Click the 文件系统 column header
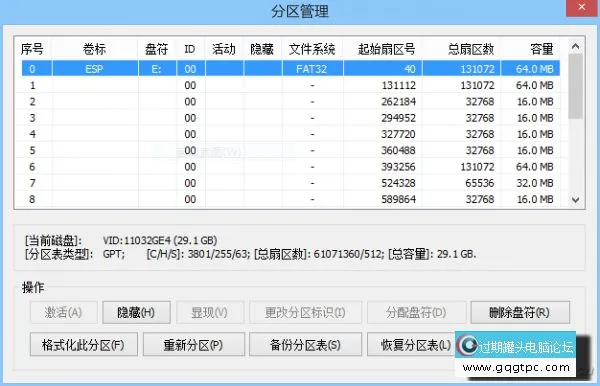The height and width of the screenshot is (386, 600). (x=312, y=49)
